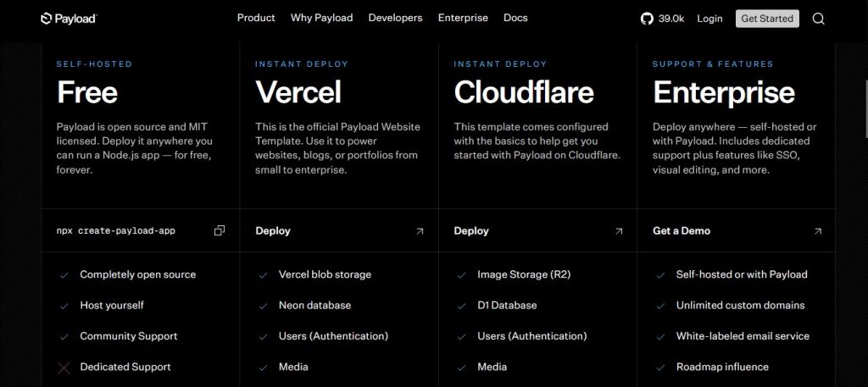Open the GitHub repository icon
The image size is (868, 387).
648,18
